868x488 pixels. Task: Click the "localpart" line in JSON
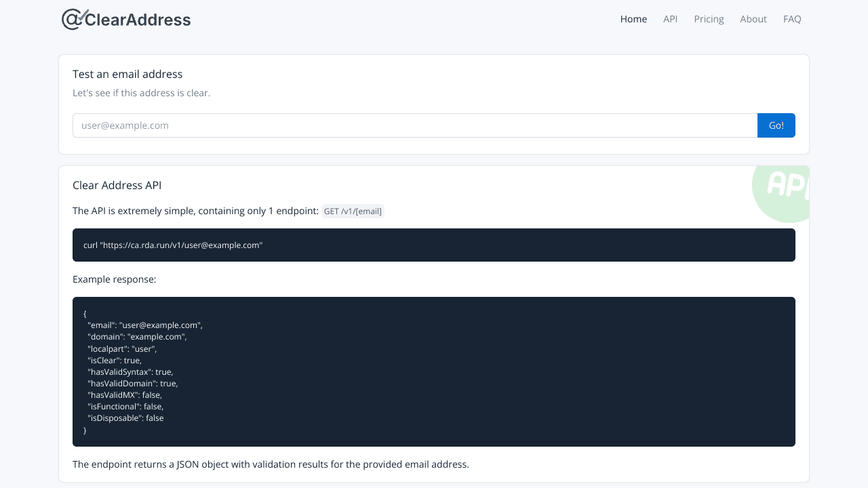[x=122, y=348]
